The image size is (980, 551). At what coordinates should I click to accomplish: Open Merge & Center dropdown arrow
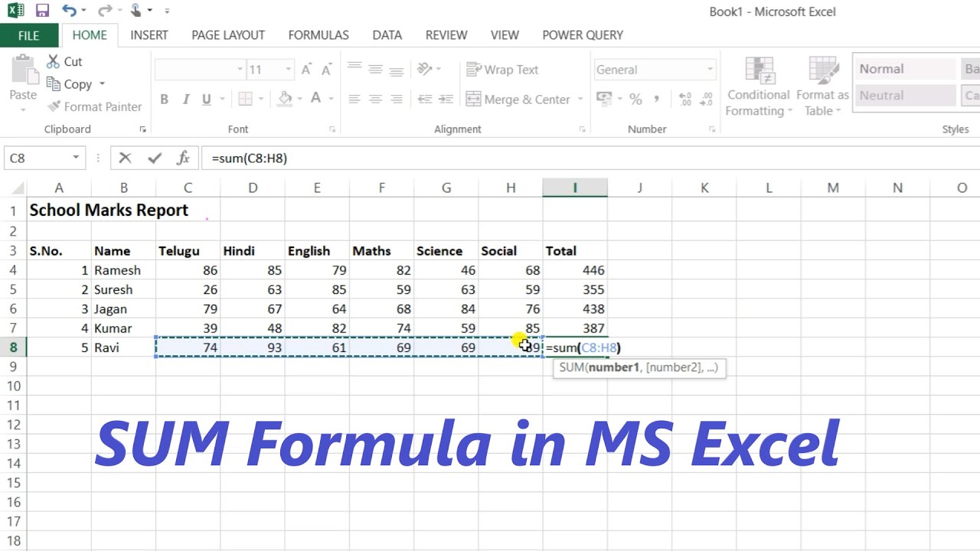click(x=580, y=99)
